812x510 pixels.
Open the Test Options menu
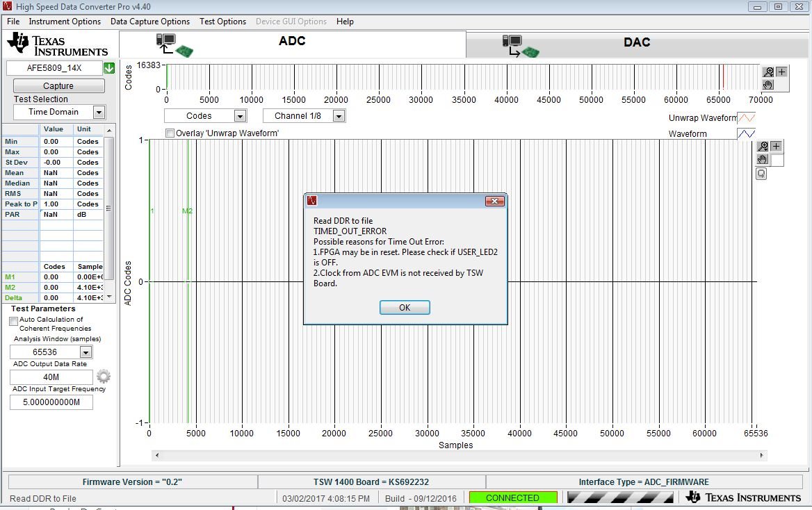click(x=222, y=22)
